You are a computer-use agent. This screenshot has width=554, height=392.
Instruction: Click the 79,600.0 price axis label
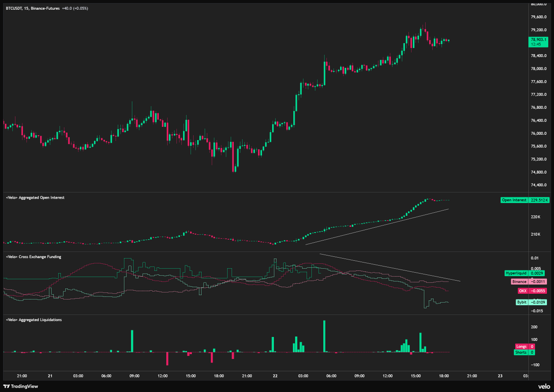539,18
